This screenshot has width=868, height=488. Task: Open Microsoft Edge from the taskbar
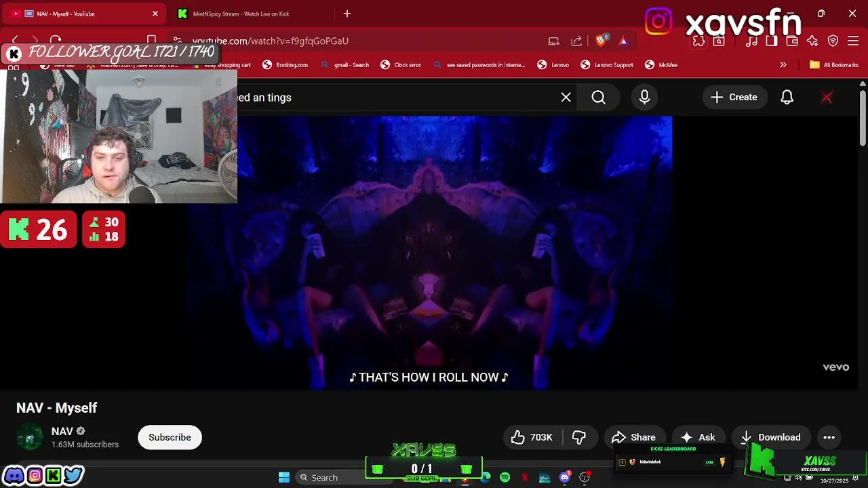(x=486, y=477)
